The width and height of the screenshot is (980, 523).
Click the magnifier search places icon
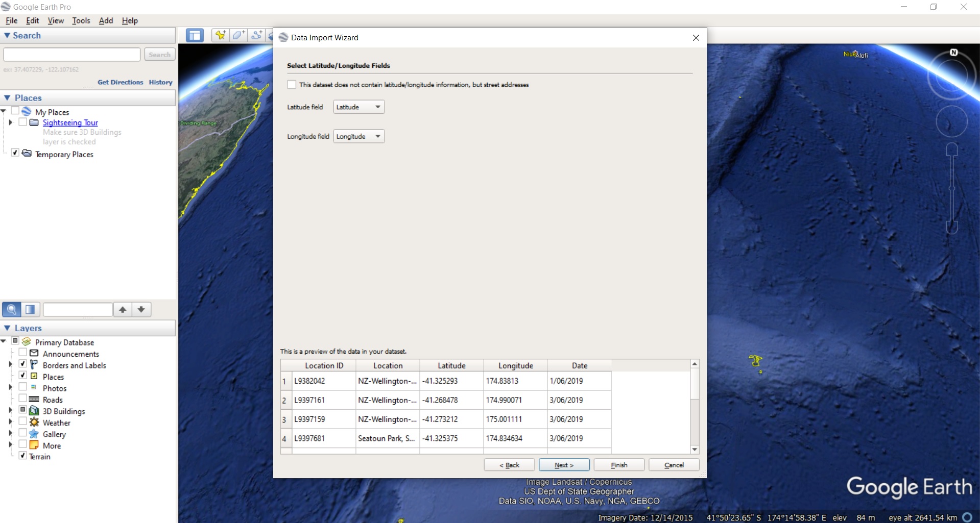(11, 309)
